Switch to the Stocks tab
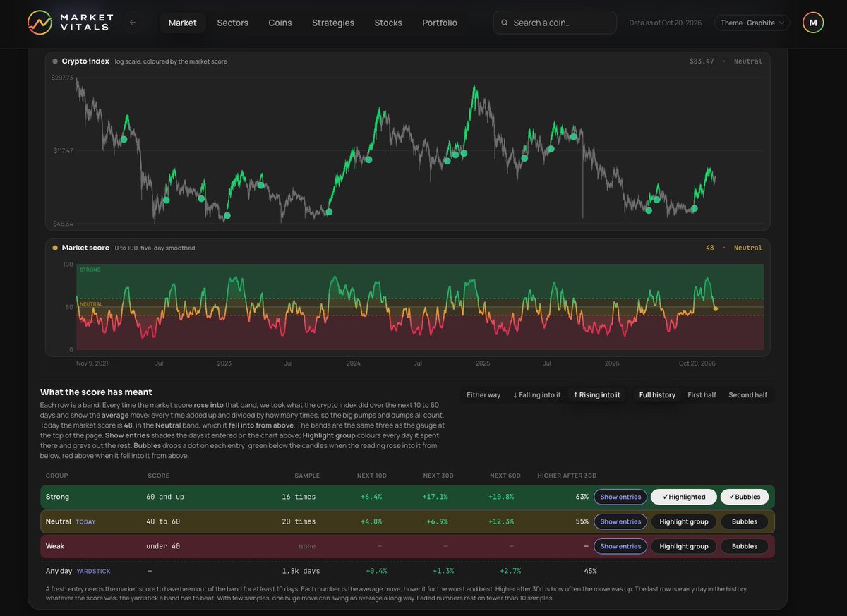The height and width of the screenshot is (616, 847). point(388,23)
